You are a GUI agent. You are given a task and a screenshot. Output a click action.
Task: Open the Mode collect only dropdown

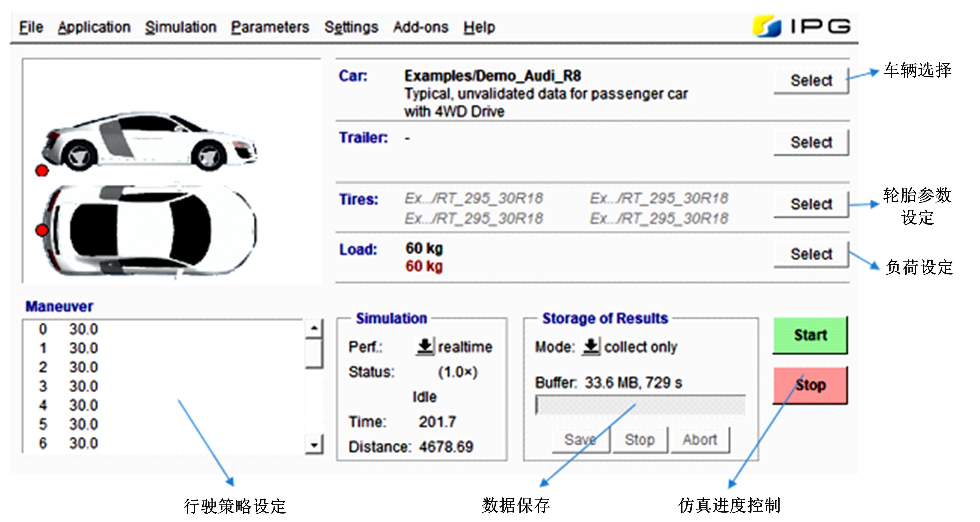click(x=591, y=347)
